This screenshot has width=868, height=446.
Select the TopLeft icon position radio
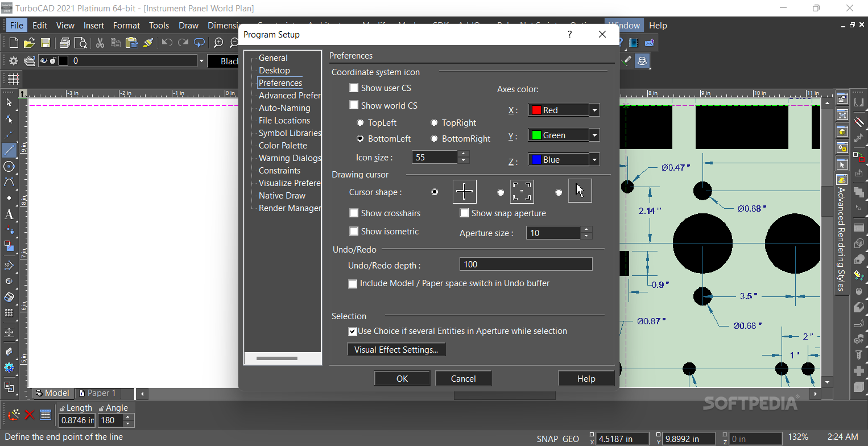tap(360, 123)
